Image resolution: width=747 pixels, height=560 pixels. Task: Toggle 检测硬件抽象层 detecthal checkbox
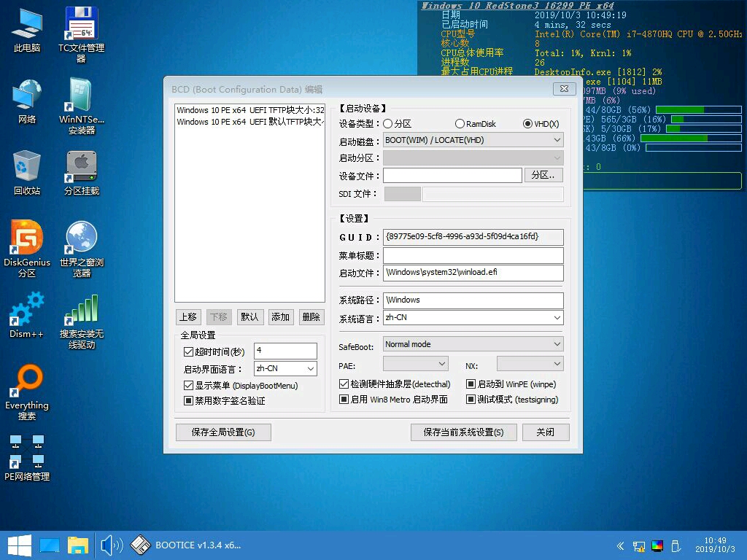[344, 384]
